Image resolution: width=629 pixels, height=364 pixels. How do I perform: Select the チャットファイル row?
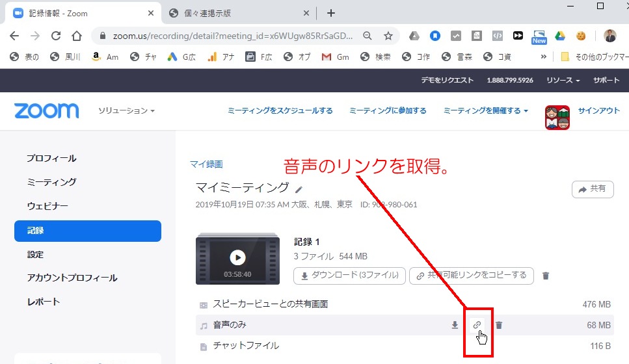click(x=405, y=346)
